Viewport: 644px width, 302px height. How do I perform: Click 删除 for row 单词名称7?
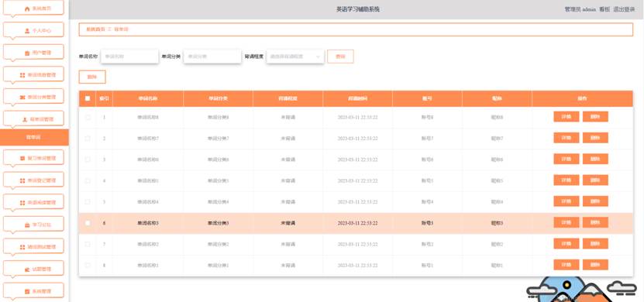(595, 138)
